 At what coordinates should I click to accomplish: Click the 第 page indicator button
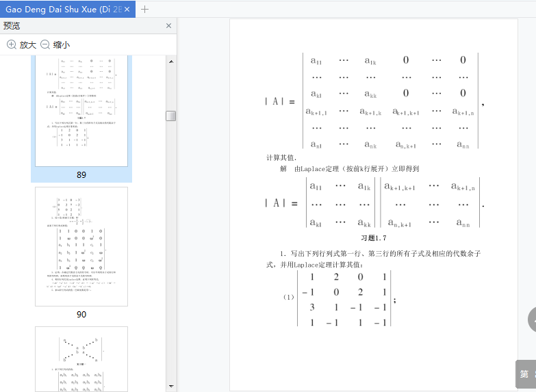pos(526,374)
